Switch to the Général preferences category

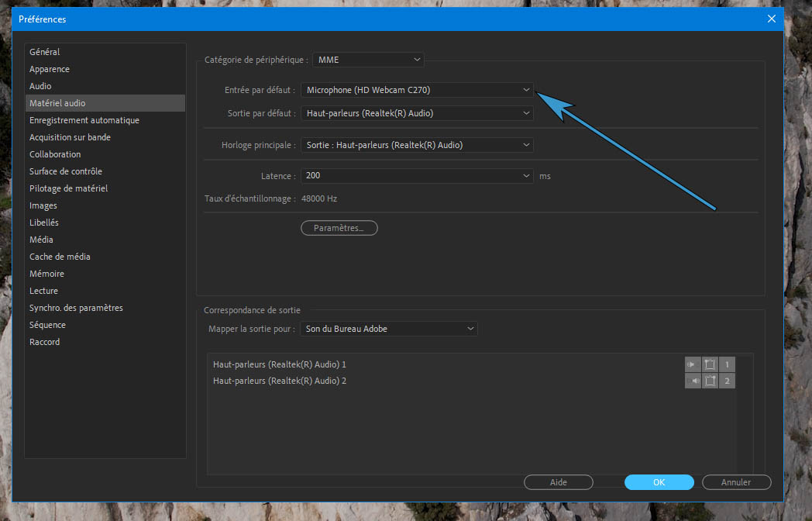click(x=45, y=52)
